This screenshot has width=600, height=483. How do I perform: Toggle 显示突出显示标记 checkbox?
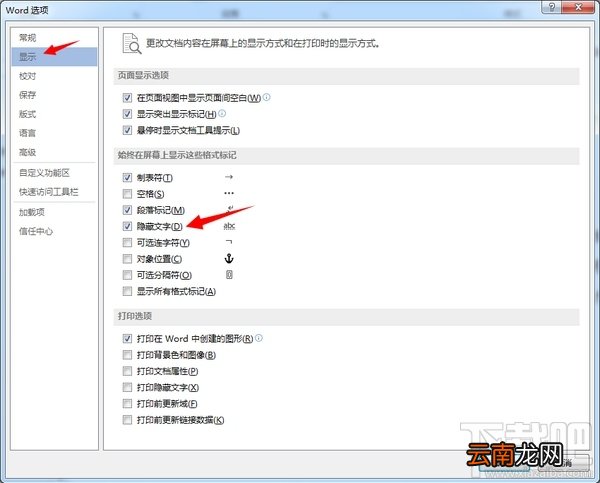(x=127, y=114)
